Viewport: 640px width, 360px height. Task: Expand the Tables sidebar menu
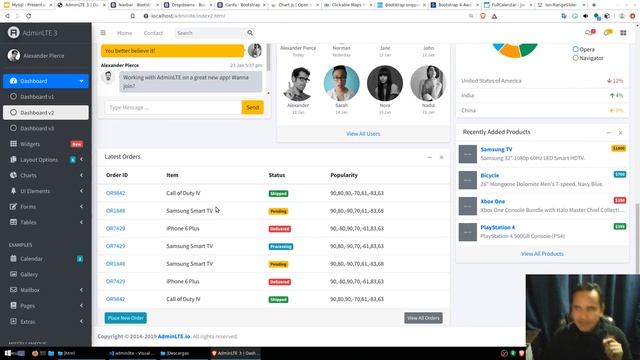coord(46,222)
